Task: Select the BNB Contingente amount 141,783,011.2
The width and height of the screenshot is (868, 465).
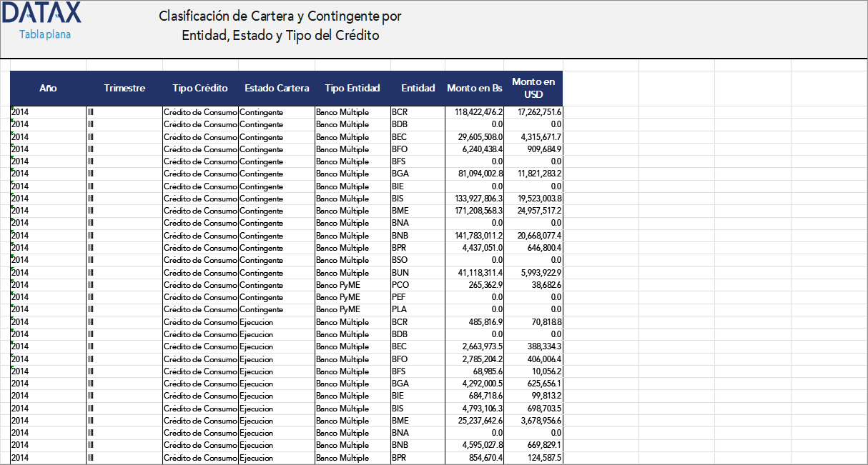Action: click(473, 235)
